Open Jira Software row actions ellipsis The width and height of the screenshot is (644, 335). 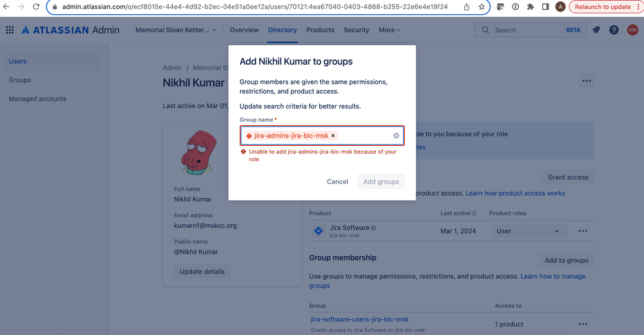click(x=583, y=231)
